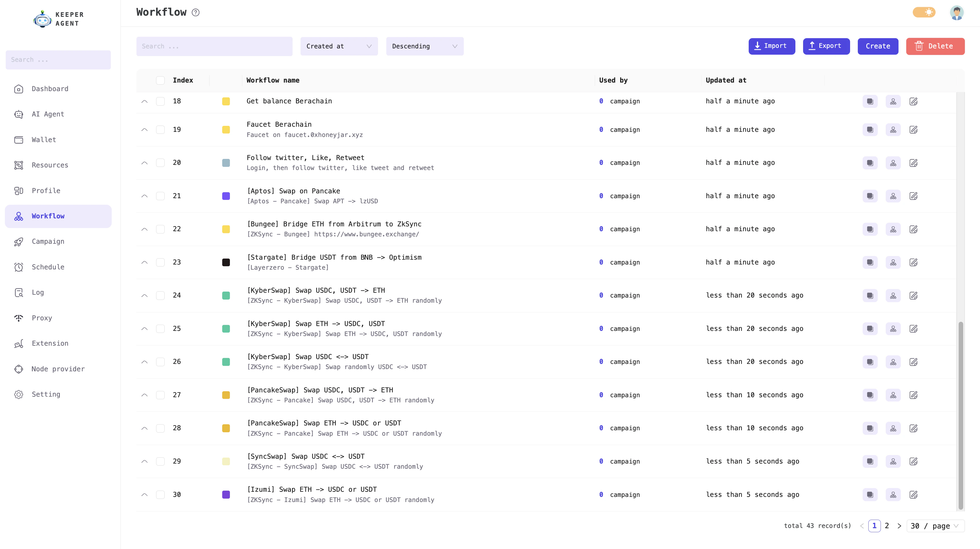Open the '30 / page' page size dropdown
The height and width of the screenshot is (549, 980).
[x=936, y=526]
